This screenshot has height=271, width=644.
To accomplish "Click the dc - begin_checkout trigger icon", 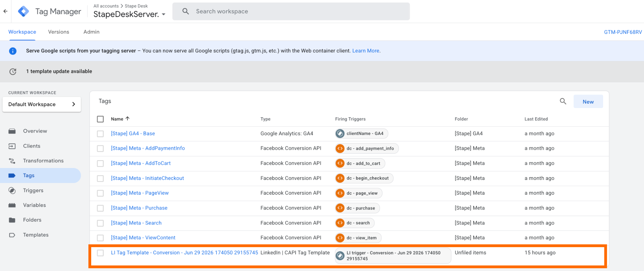I will point(340,178).
